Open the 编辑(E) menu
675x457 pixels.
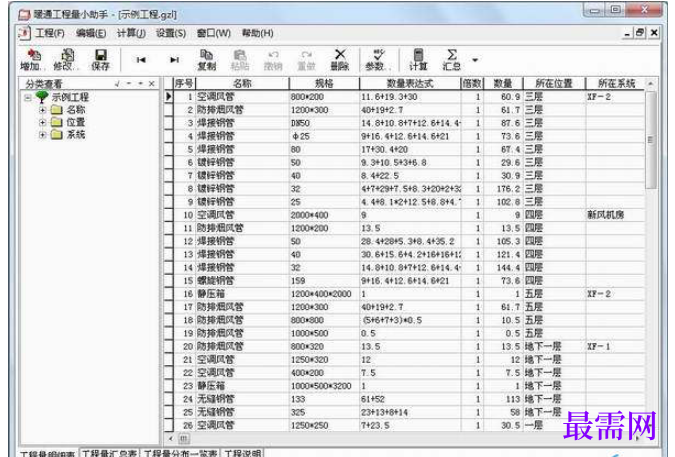(91, 33)
